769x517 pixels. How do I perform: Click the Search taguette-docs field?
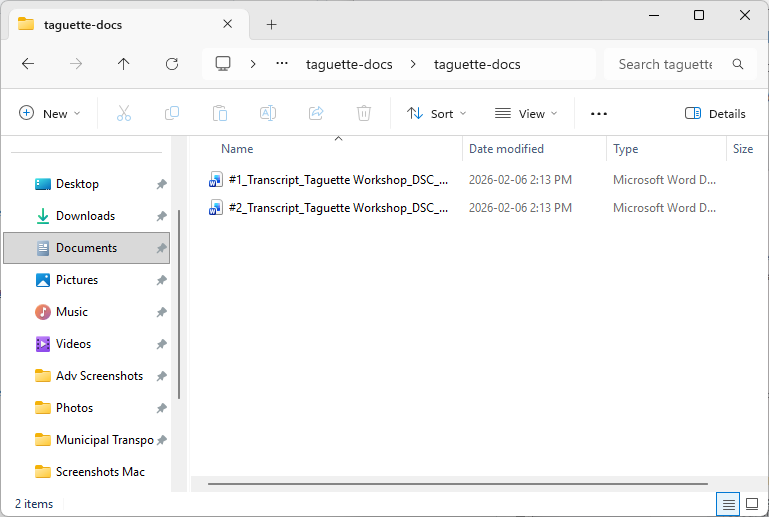[665, 64]
